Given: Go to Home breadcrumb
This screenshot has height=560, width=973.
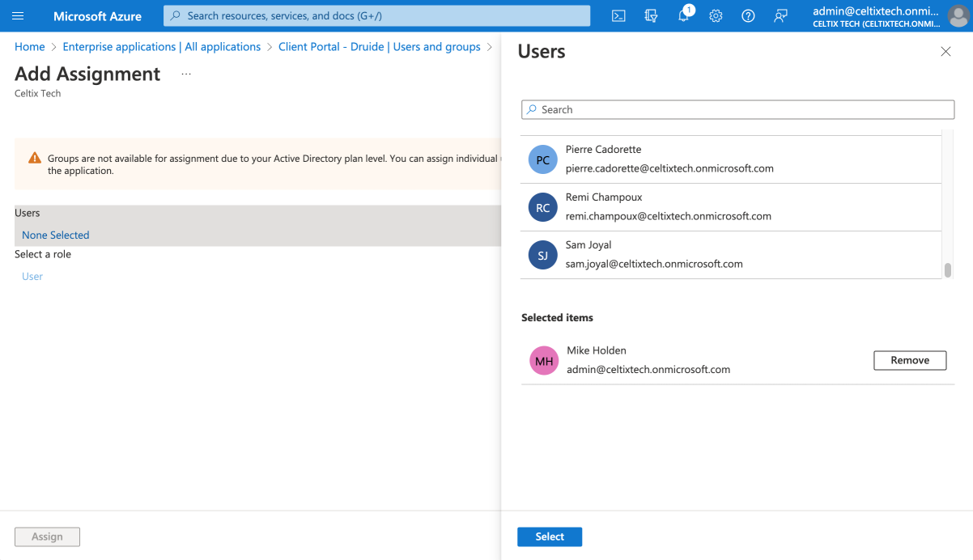Looking at the screenshot, I should tap(30, 47).
